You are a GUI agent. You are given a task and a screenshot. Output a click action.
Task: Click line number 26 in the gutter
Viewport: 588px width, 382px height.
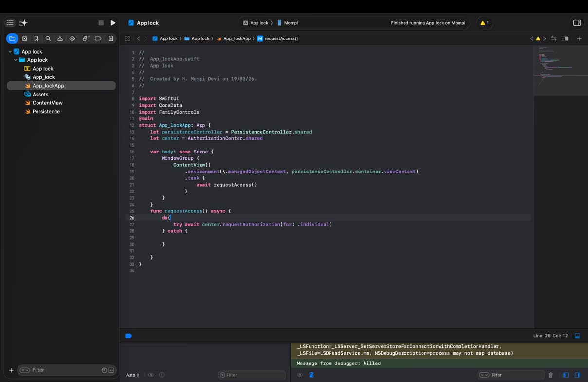coord(132,218)
